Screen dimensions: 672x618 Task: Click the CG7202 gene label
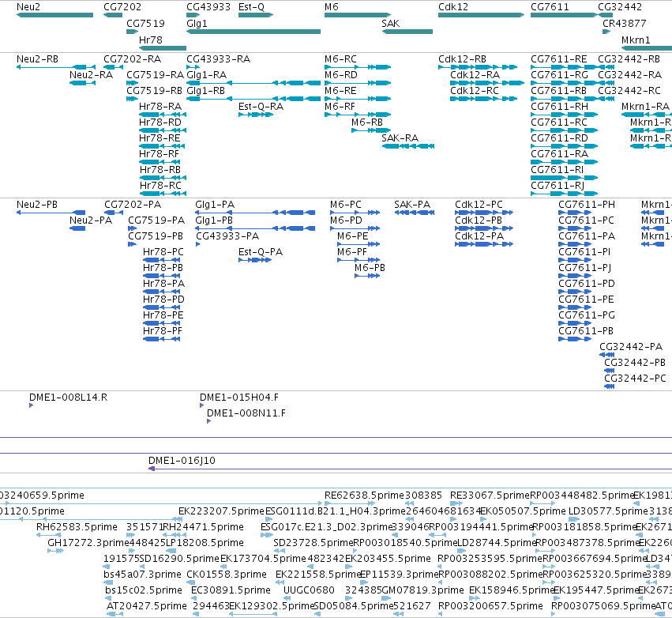pos(122,7)
